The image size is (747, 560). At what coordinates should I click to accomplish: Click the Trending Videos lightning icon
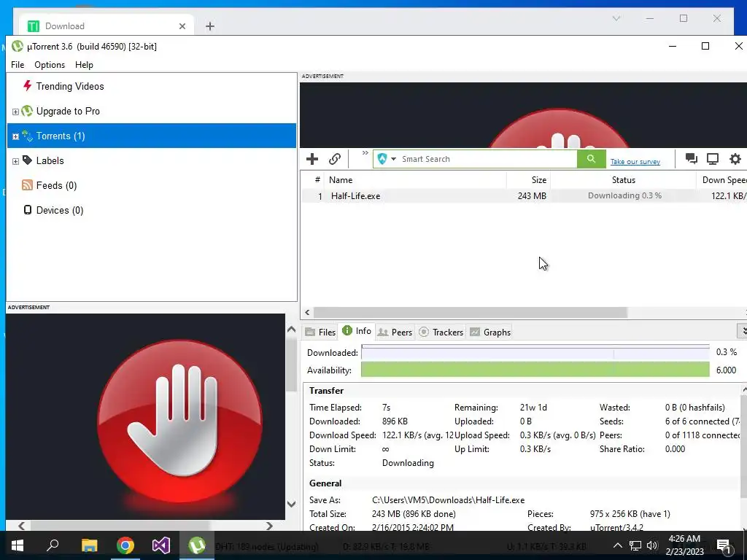(x=28, y=86)
